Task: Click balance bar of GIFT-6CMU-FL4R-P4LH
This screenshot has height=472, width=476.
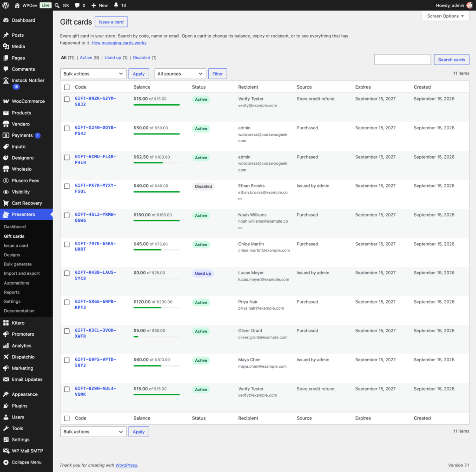Action: (x=157, y=163)
